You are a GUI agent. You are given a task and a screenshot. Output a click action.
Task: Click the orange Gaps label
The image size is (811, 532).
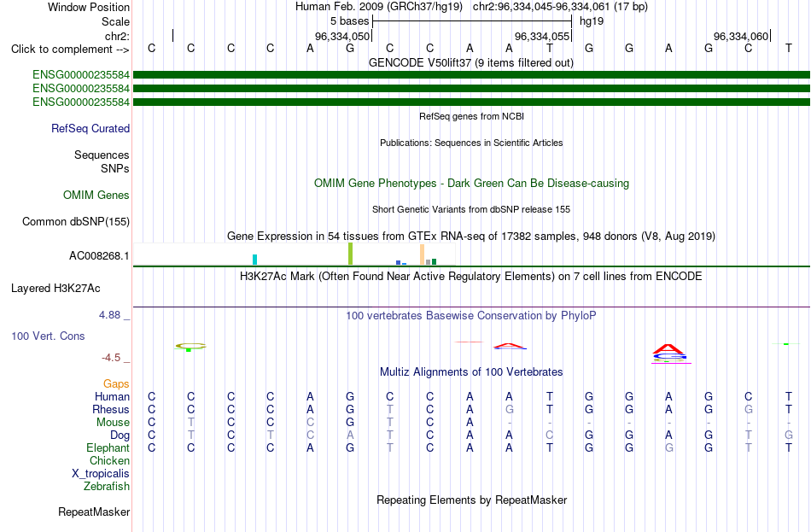[x=116, y=384]
